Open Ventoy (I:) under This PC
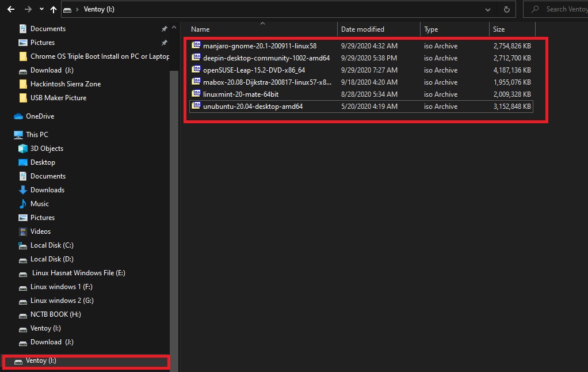This screenshot has height=372, width=588. [x=45, y=329]
